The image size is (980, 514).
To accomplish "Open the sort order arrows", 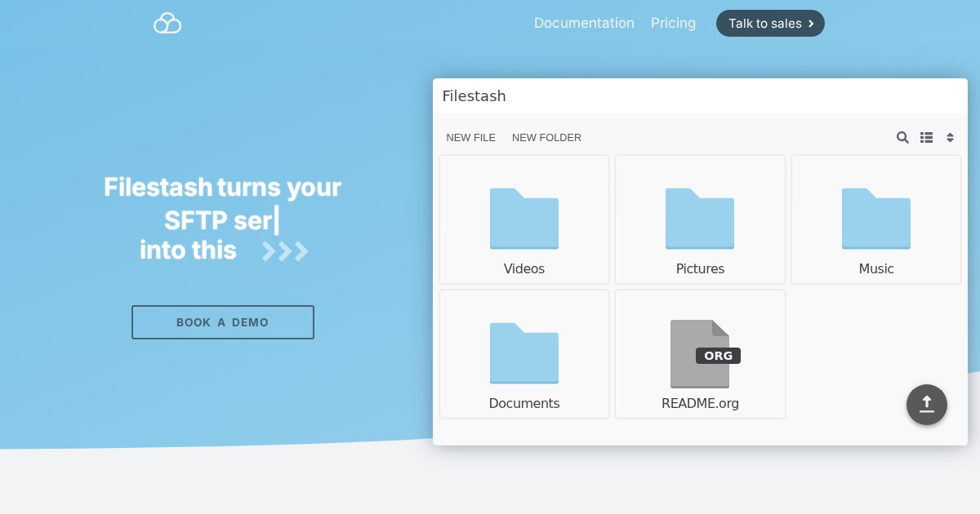I will [950, 137].
